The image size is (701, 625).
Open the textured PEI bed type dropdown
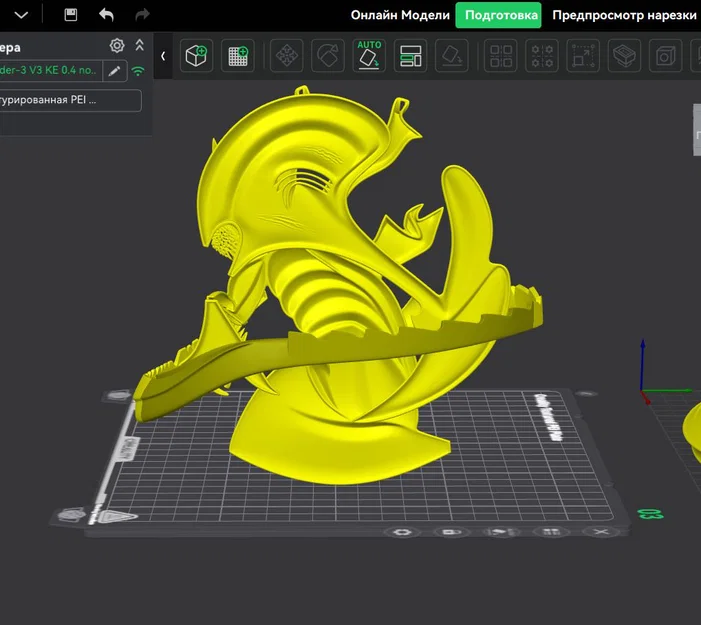71,100
